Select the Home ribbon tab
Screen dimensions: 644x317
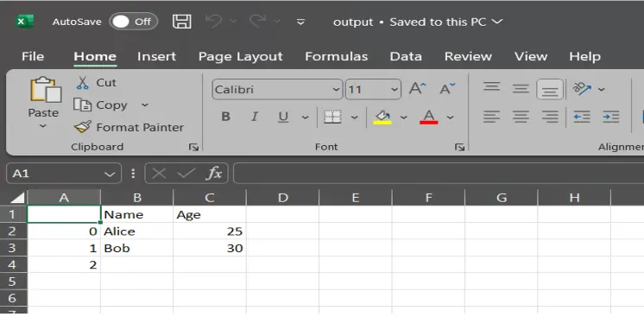(x=95, y=56)
